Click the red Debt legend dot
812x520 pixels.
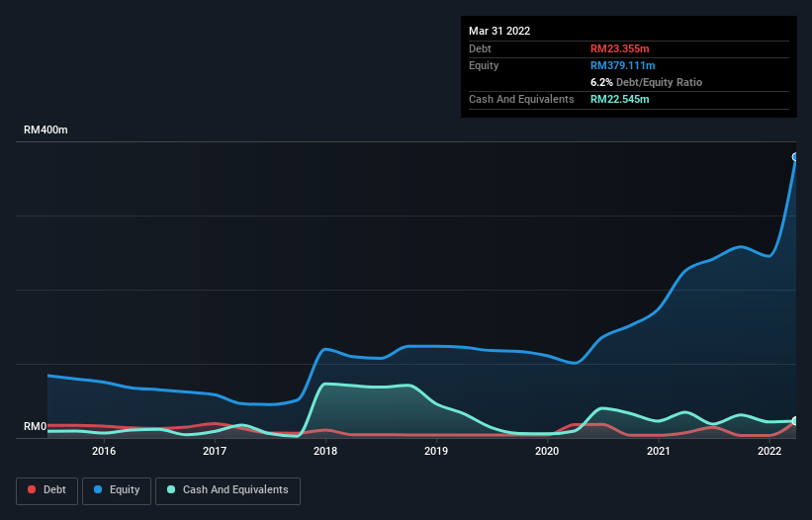(x=32, y=489)
